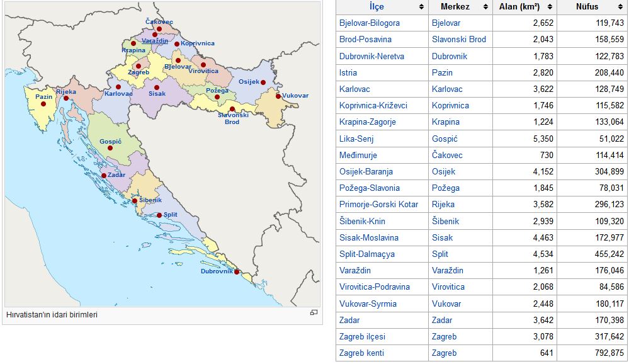Sort table by İlçe column arrows
The image size is (629, 364).
click(421, 7)
